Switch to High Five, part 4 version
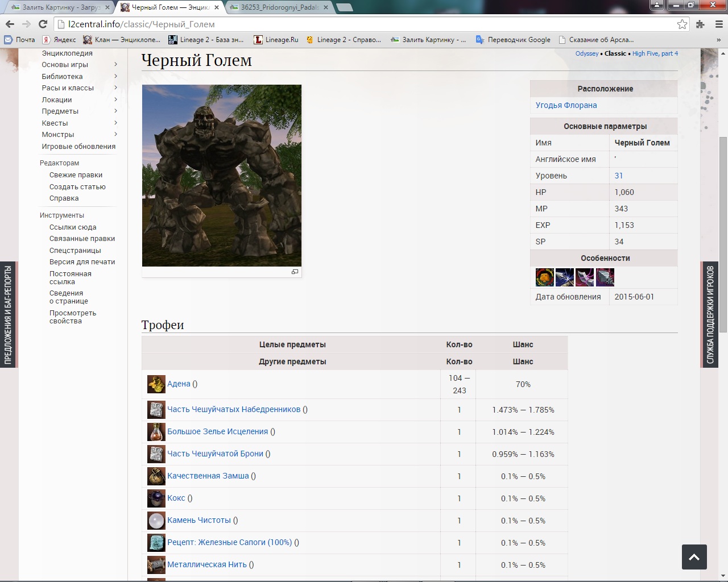 [x=655, y=53]
